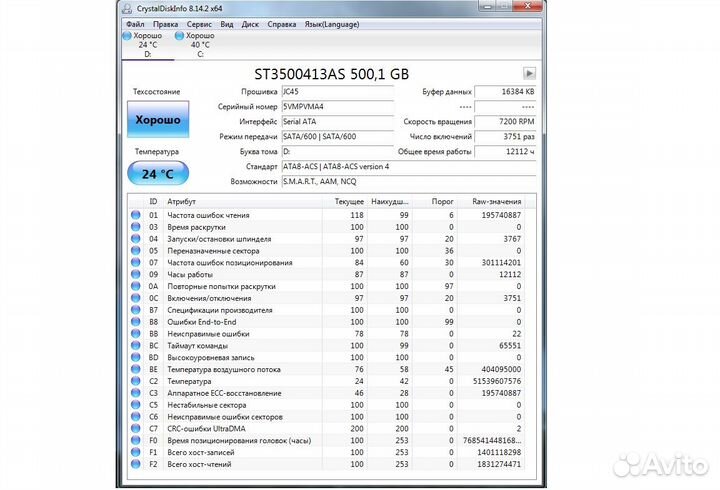The height and width of the screenshot is (490, 720).
Task: Click the S.M.A.R.T., AAM, NCQ features field
Action: 409,181
